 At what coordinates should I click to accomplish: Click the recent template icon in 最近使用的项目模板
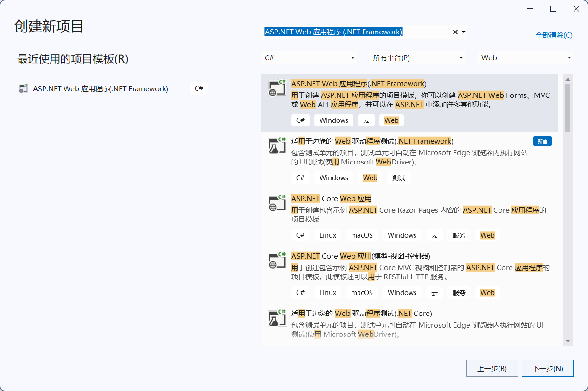click(x=24, y=88)
